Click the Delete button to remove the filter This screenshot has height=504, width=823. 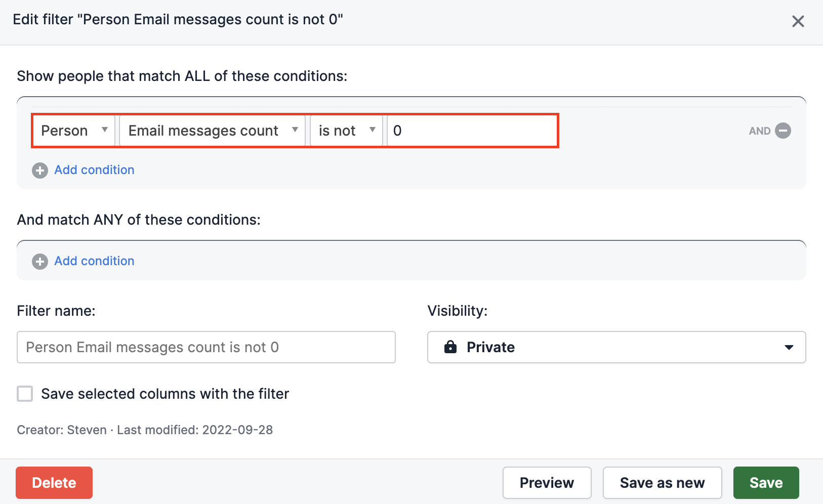click(x=54, y=482)
